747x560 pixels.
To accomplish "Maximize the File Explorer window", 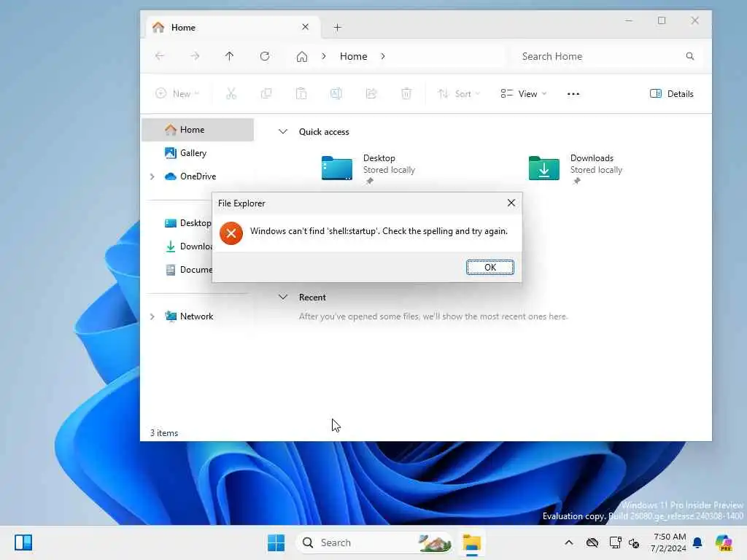I will (662, 20).
